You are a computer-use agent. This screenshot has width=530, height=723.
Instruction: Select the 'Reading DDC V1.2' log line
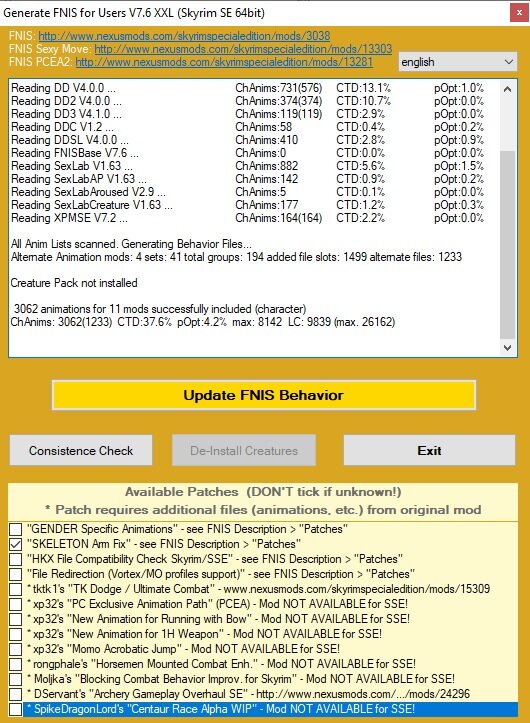(x=247, y=126)
